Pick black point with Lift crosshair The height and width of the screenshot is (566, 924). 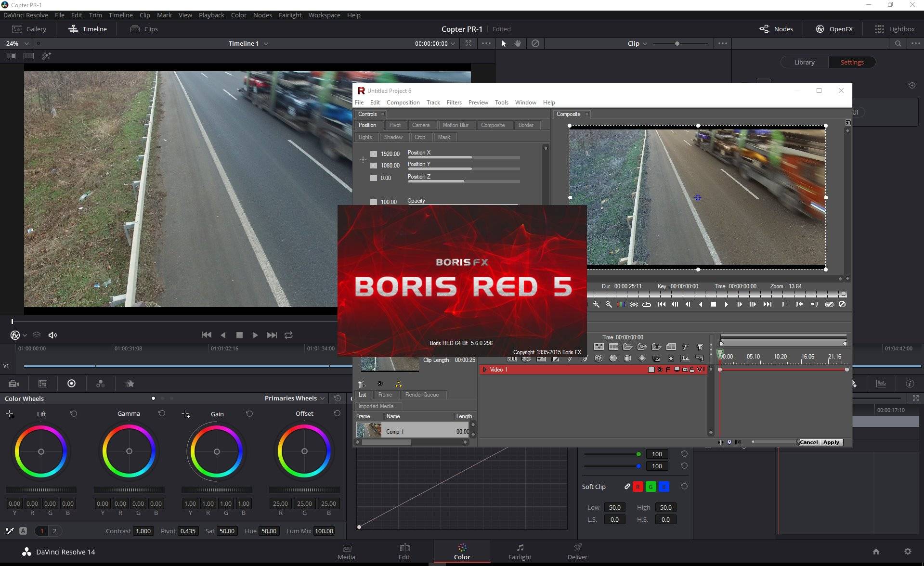(x=10, y=414)
